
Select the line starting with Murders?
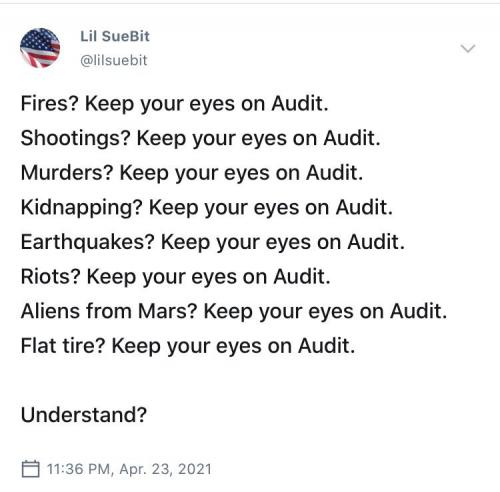192,173
